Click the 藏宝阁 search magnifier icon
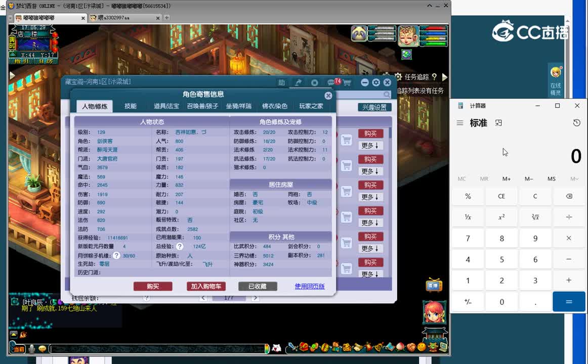588x364 pixels. pos(387,95)
